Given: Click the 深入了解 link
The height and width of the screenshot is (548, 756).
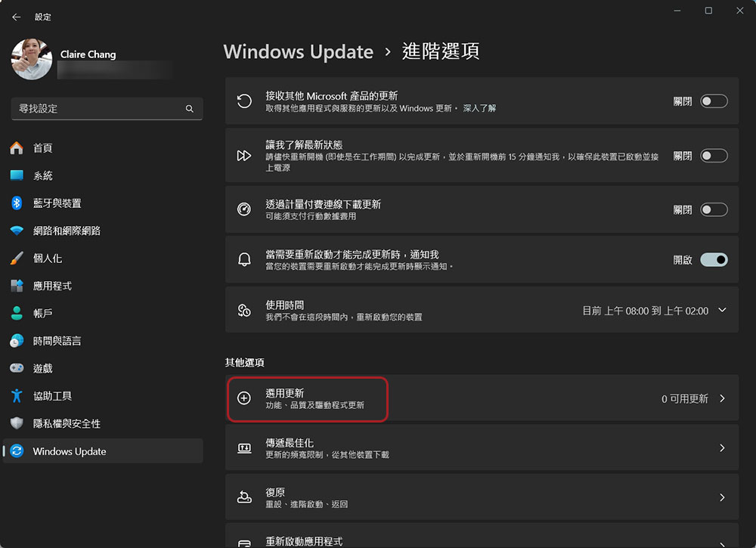Looking at the screenshot, I should point(479,108).
